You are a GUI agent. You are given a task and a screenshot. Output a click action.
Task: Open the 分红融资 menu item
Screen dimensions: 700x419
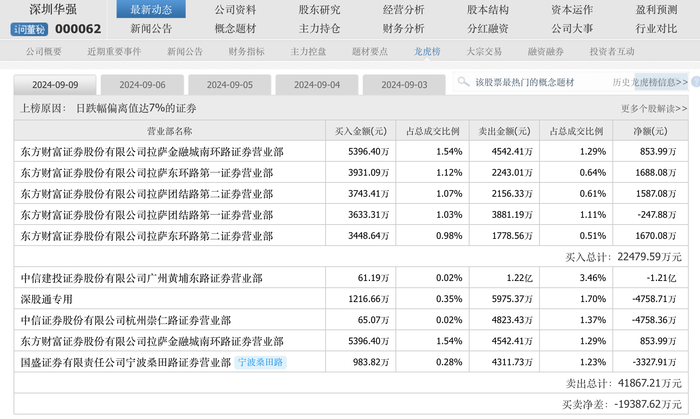pos(488,29)
